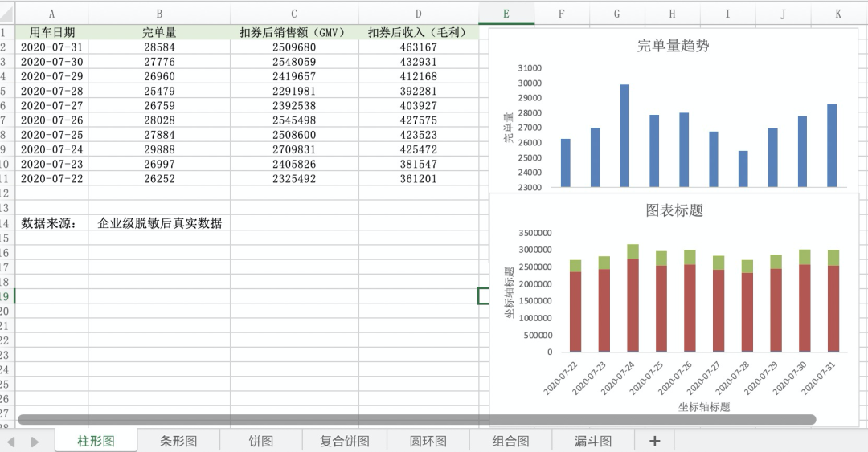This screenshot has width=868, height=452.
Task: Click the 3500000 axis label
Action: [534, 233]
